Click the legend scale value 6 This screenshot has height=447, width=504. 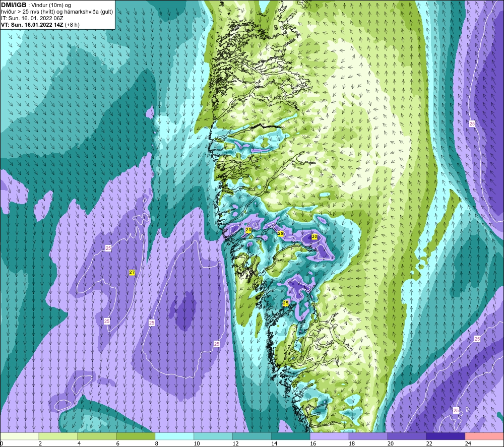(x=117, y=443)
